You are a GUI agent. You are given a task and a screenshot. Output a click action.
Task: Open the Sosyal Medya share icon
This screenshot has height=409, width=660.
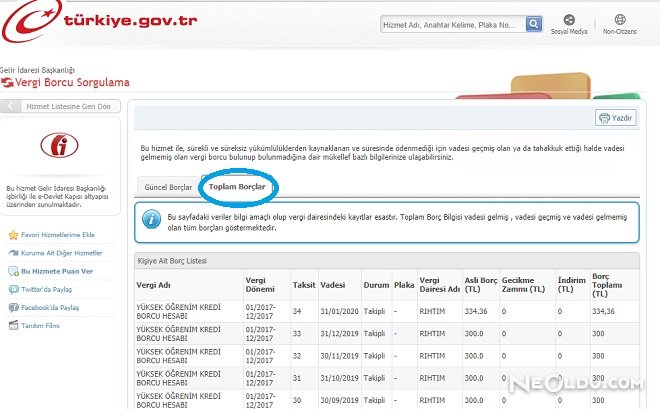pyautogui.click(x=569, y=20)
